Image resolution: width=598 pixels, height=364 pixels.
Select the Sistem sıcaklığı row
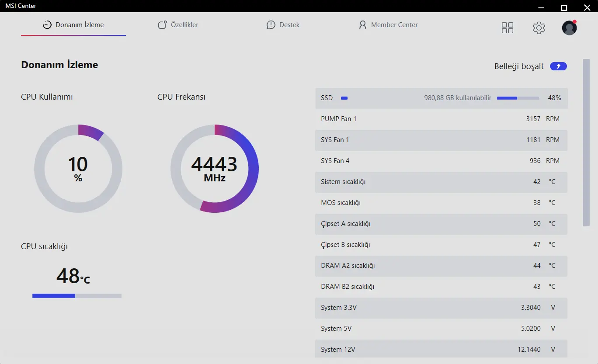coord(441,182)
